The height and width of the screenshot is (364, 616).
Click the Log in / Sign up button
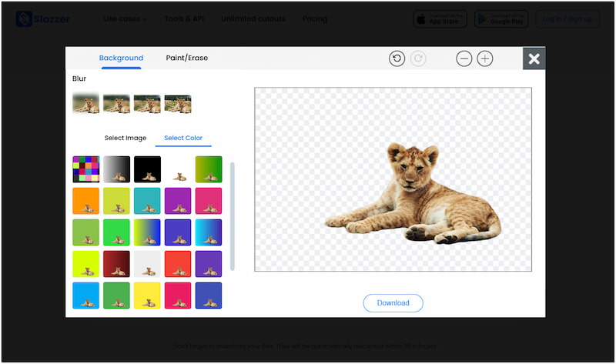pyautogui.click(x=570, y=18)
